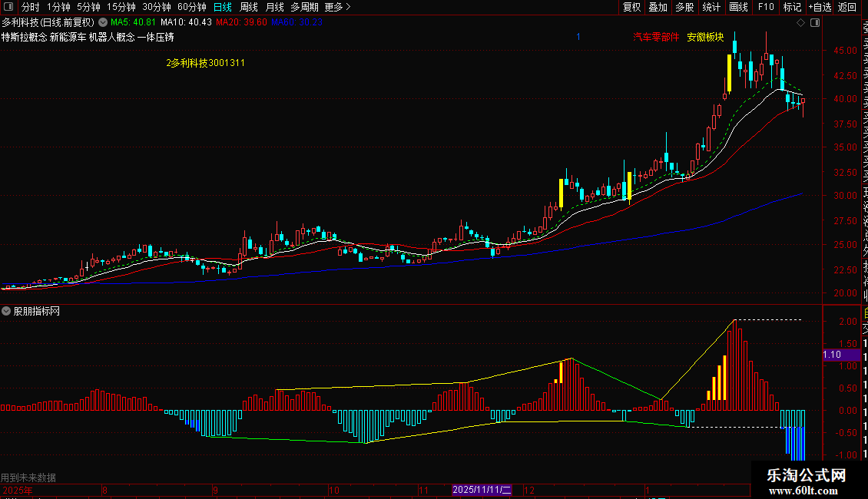Click the red 汽车零部件 sector label
The width and height of the screenshot is (868, 499).
[x=656, y=37]
